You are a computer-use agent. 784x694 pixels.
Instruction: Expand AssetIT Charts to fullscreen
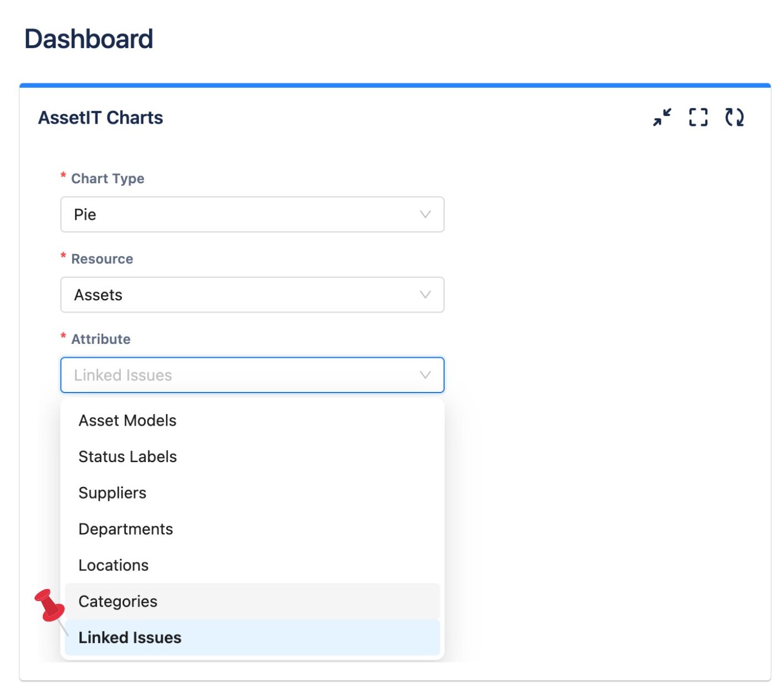(x=698, y=118)
